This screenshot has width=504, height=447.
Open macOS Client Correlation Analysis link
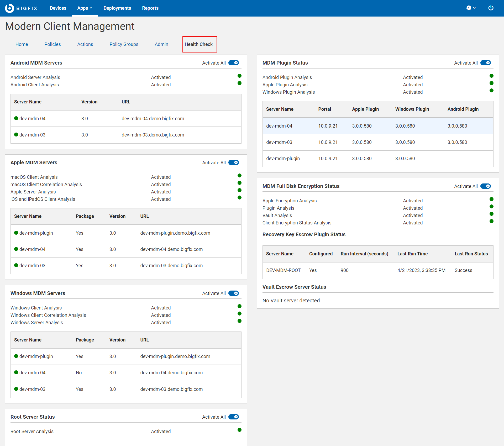pos(46,185)
